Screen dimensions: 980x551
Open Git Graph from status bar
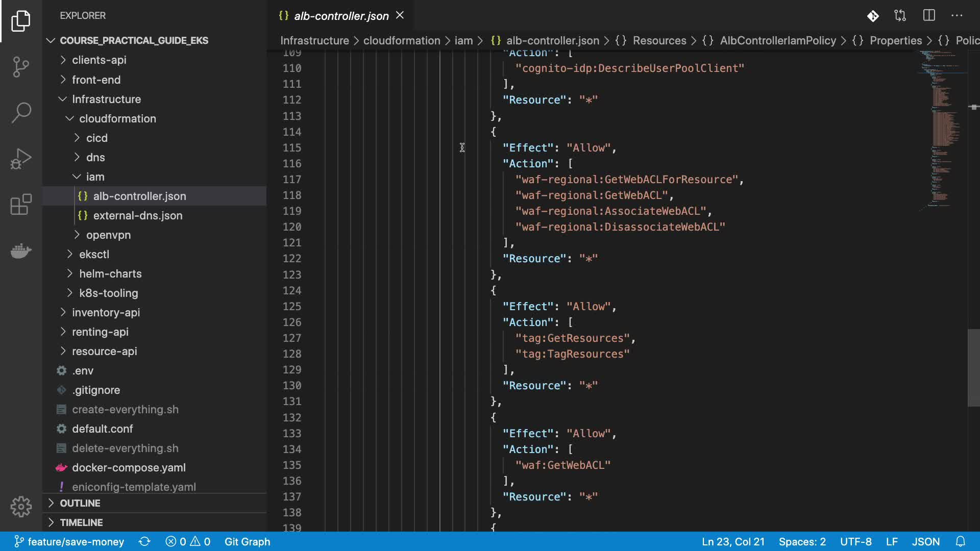click(x=247, y=541)
